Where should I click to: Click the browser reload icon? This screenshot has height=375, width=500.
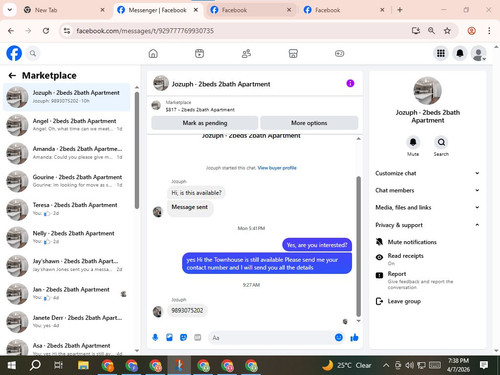pyautogui.click(x=46, y=31)
